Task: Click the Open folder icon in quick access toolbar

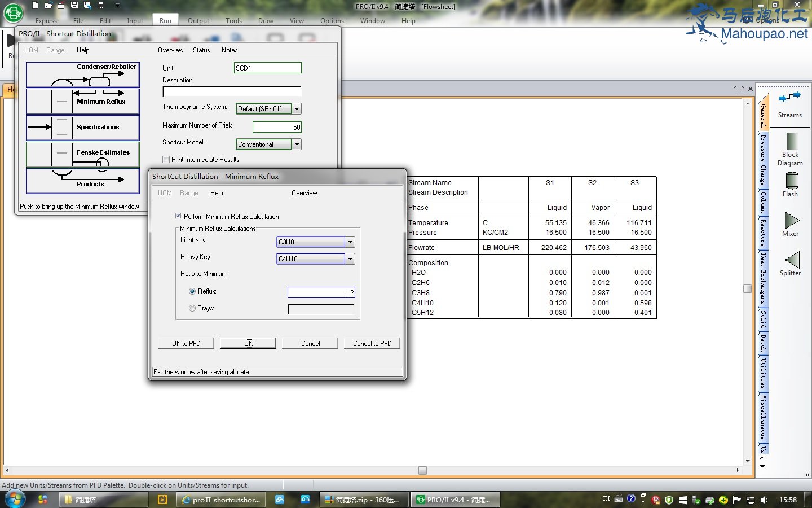Action: (48, 6)
